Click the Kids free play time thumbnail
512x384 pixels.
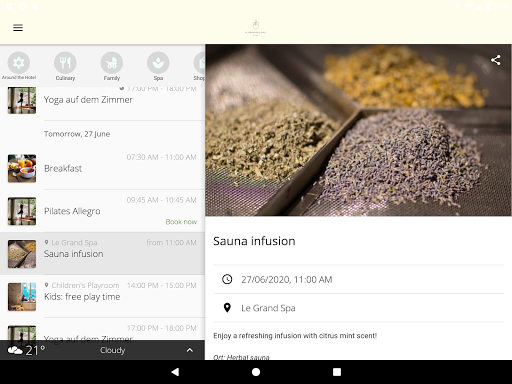coord(22,296)
